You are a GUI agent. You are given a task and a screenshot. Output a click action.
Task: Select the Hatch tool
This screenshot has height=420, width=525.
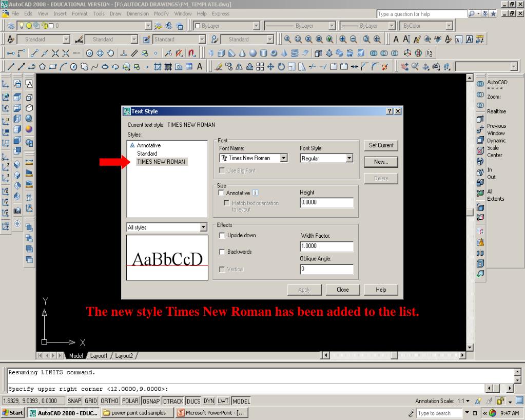click(x=158, y=67)
